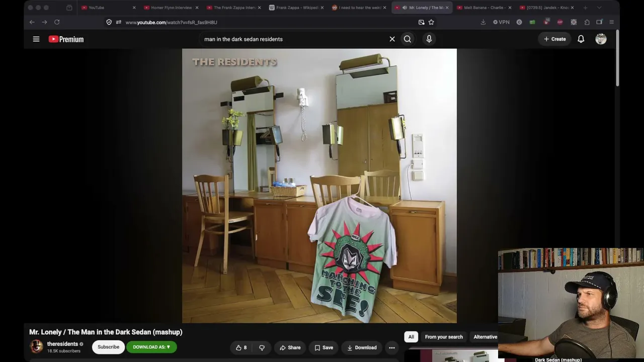Mute the playing Mr. Lonely tab audio
644x362 pixels.
tap(405, 8)
